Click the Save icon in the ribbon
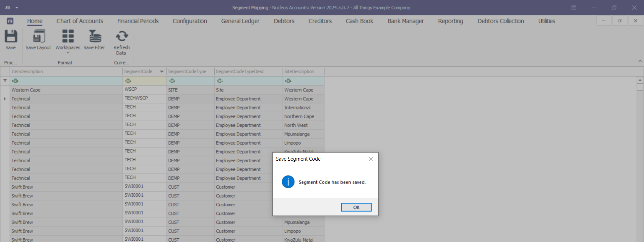The width and height of the screenshot is (644, 242). coord(11,36)
